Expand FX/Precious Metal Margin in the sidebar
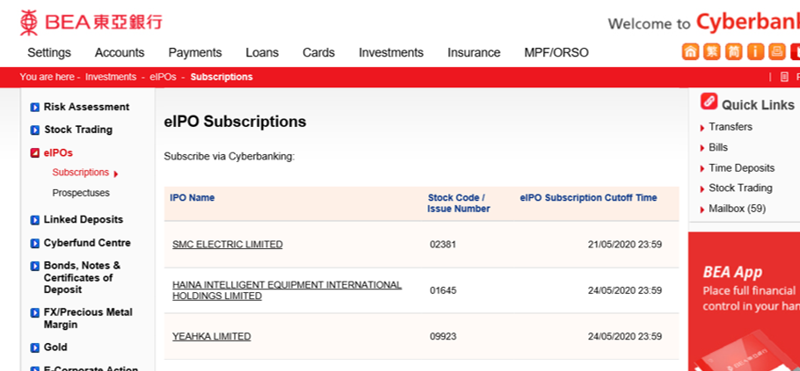This screenshot has width=800, height=371. (x=88, y=318)
